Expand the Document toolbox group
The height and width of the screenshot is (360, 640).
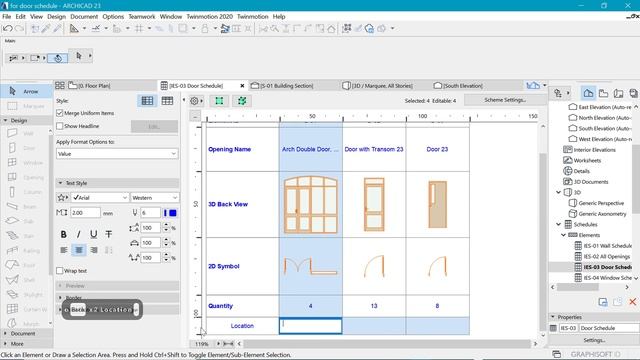pos(5,333)
